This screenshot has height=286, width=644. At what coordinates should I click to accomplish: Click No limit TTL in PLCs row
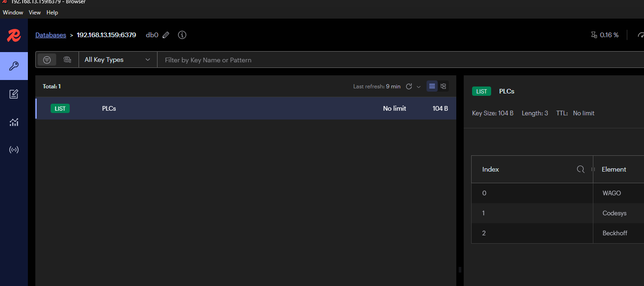394,108
